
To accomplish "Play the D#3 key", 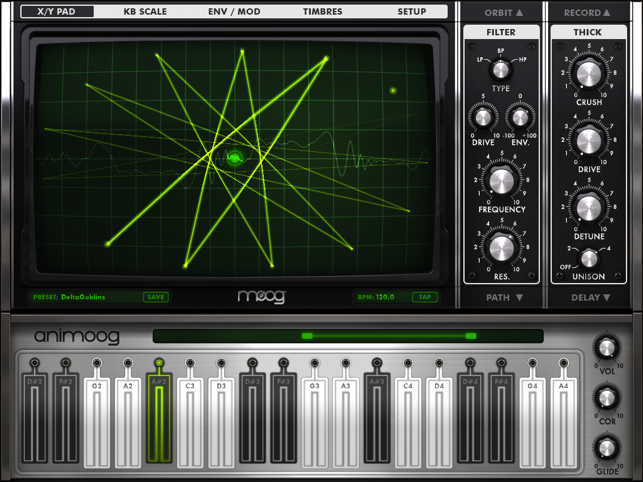I will [x=252, y=420].
